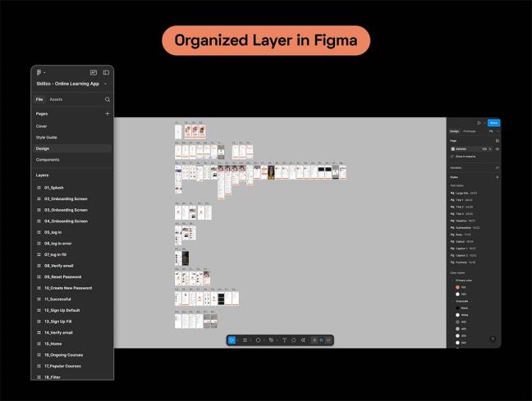Open the Figma main menu dropdown
532x401 pixels.
39,72
